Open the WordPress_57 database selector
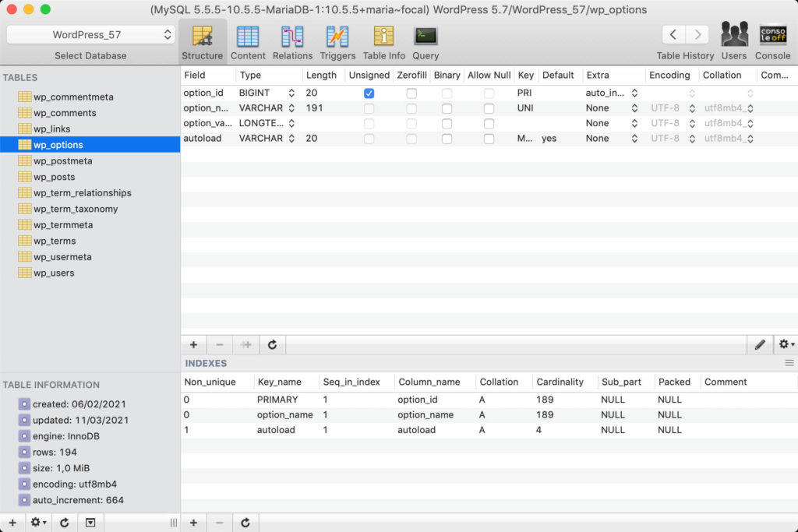The image size is (798, 532). (x=90, y=34)
